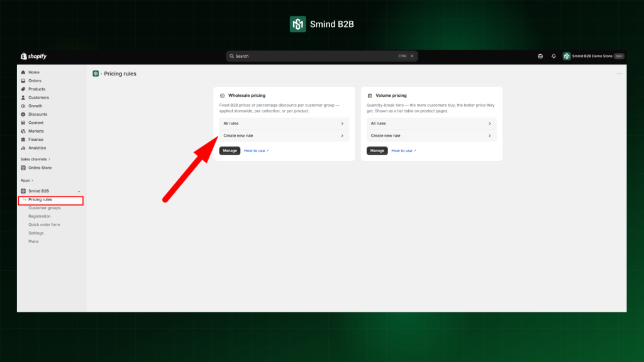Expand the Apps section
Screen dimensions: 644x362
pyautogui.click(x=26, y=180)
